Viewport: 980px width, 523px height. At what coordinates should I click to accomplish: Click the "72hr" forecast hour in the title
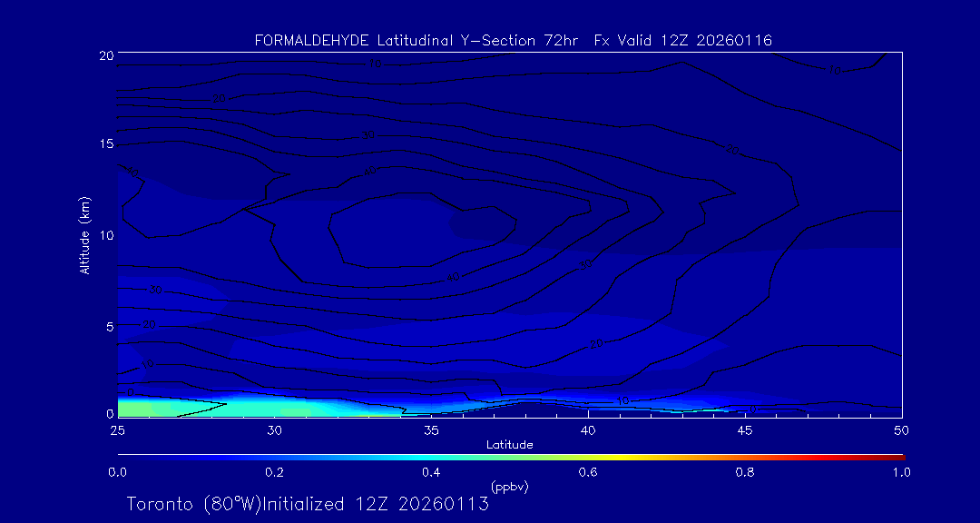(562, 41)
